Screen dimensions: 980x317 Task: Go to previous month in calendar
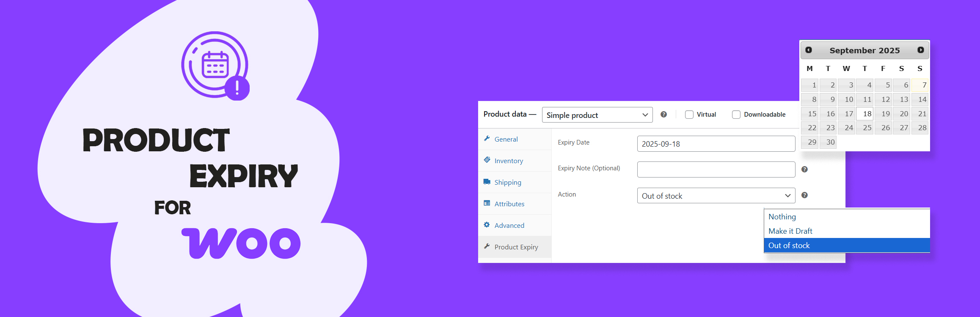809,50
